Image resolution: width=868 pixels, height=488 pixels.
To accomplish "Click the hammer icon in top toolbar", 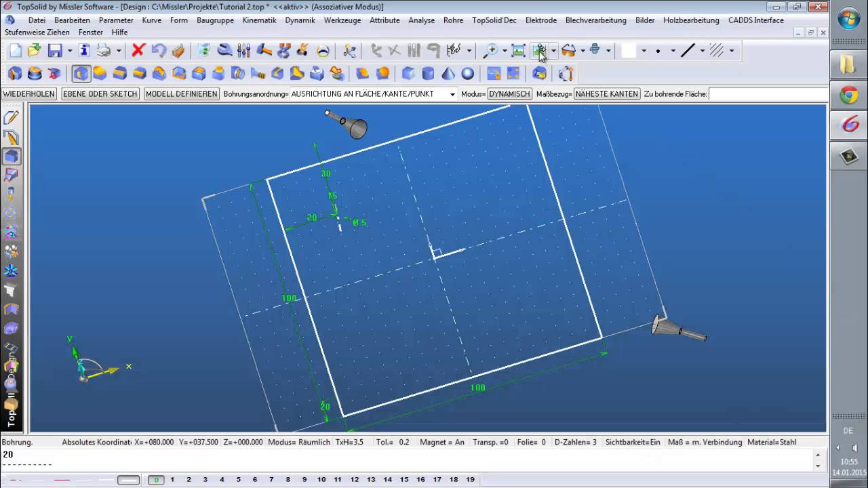I will pyautogui.click(x=264, y=50).
